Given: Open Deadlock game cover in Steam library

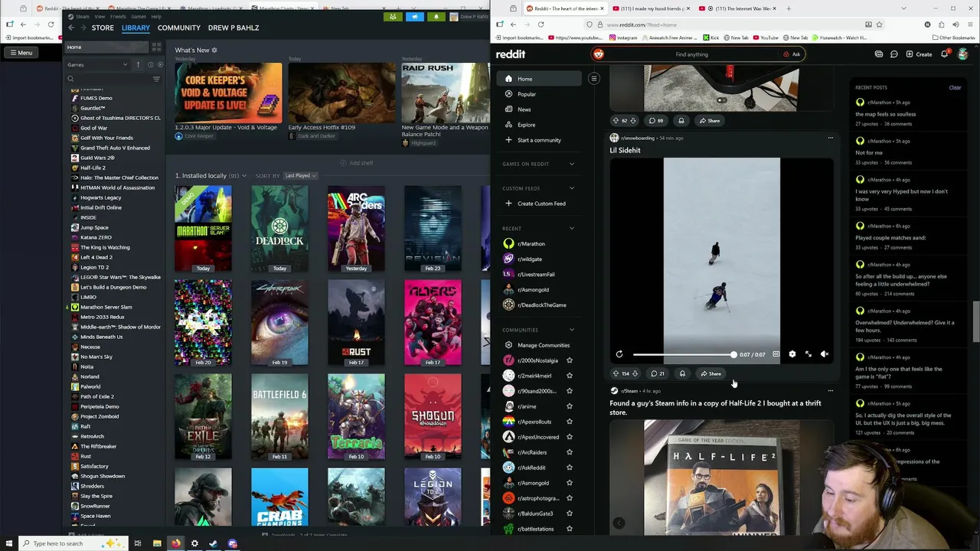Looking at the screenshot, I should pyautogui.click(x=279, y=230).
